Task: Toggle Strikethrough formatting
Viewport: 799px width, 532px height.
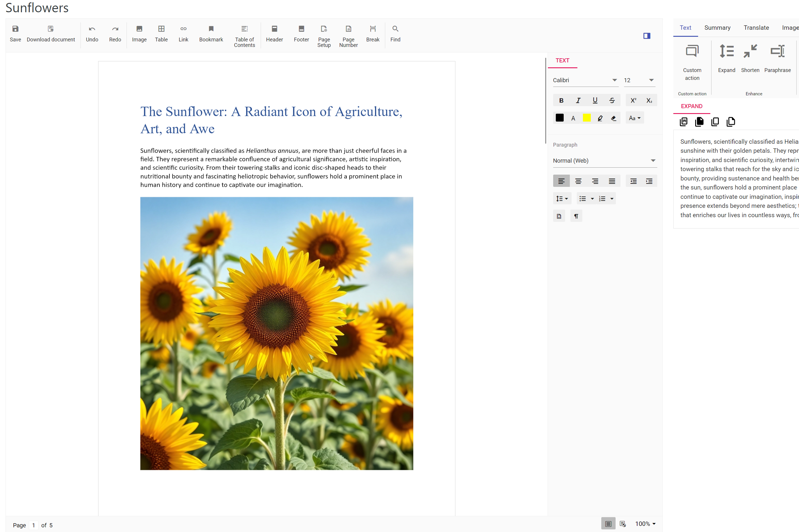Action: [x=611, y=101]
